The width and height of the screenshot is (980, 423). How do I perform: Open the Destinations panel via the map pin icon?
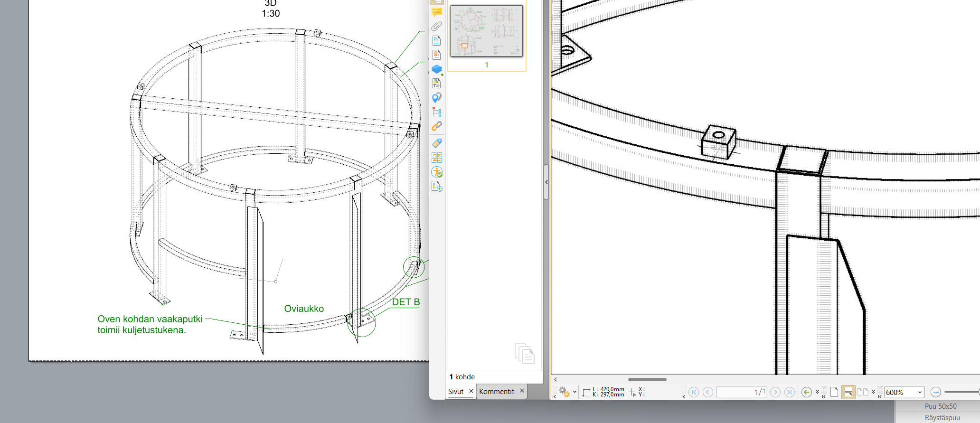(437, 98)
